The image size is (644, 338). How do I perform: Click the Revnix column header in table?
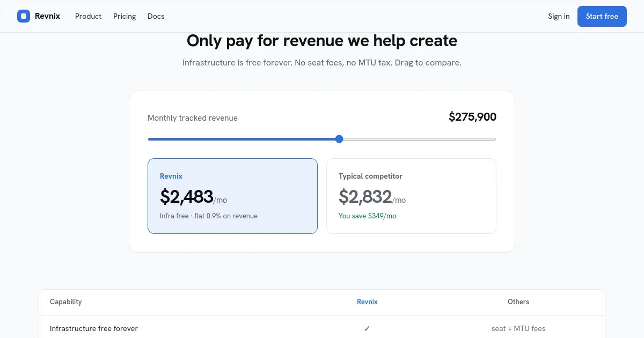367,302
